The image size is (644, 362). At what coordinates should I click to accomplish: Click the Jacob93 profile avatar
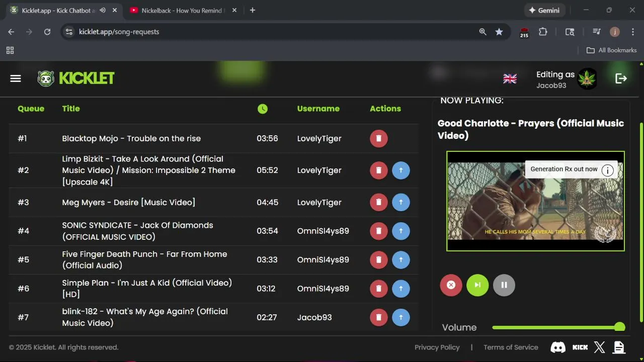587,79
